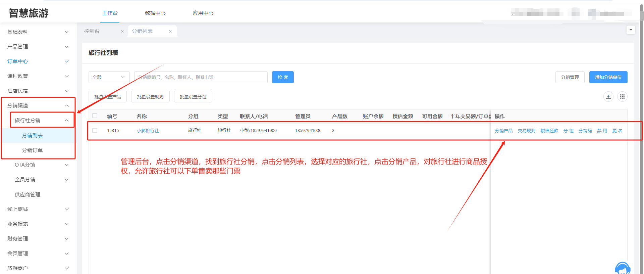
Task: Click the 检索 search button
Action: [x=283, y=77]
